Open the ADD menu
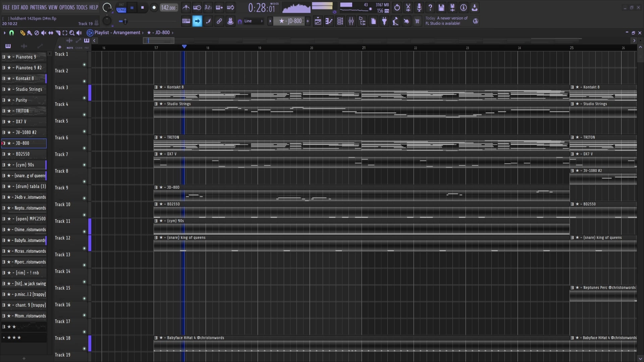The image size is (644, 362). pos(24,7)
